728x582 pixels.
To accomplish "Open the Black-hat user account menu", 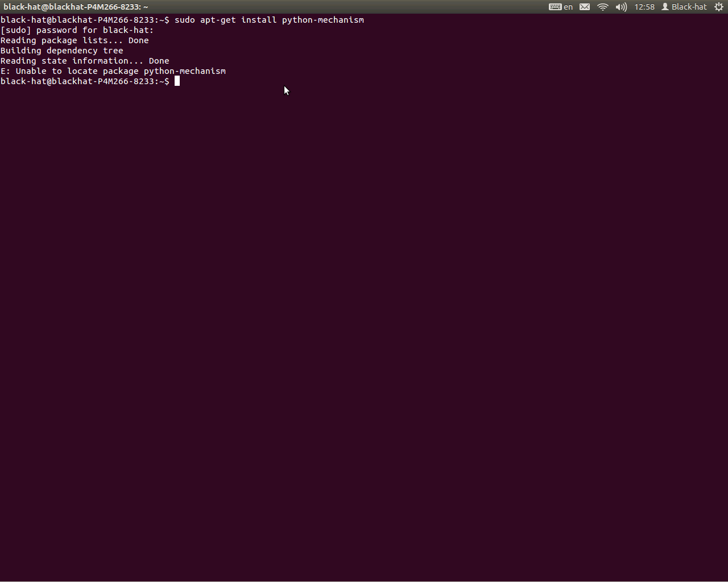I will click(689, 7).
